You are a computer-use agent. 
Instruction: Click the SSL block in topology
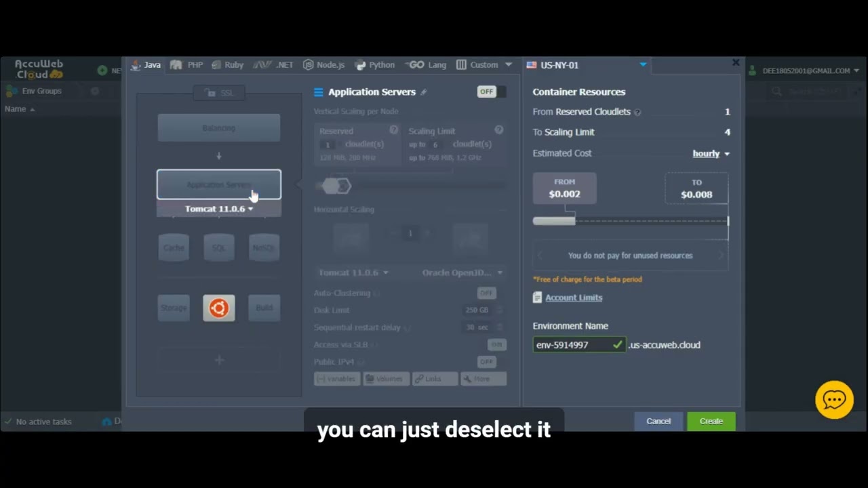click(x=219, y=93)
